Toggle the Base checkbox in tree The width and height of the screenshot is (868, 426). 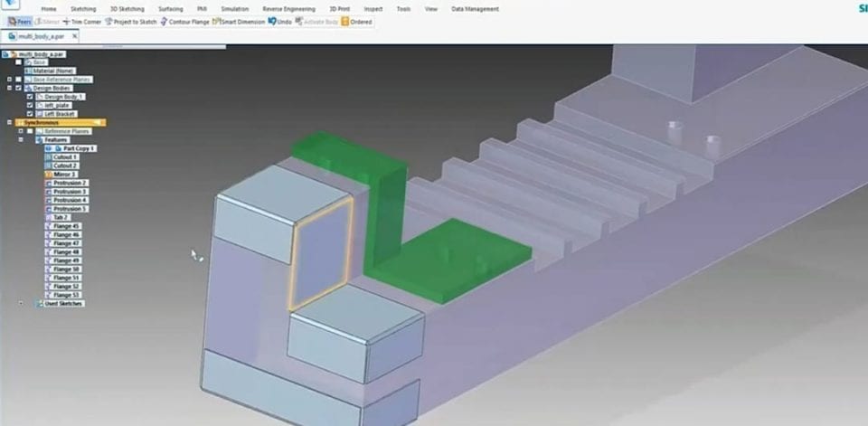18,62
